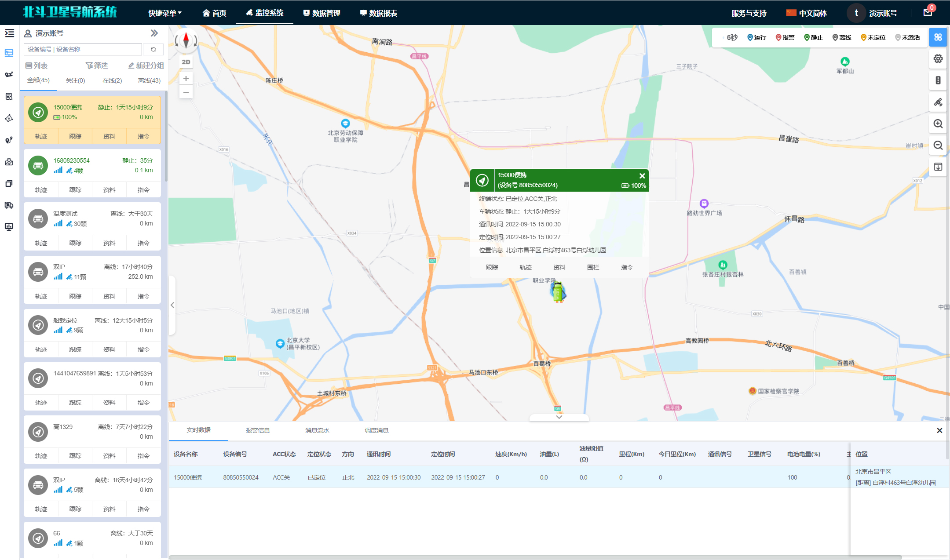Expand the account panel double chevron
The image size is (950, 560).
154,33
